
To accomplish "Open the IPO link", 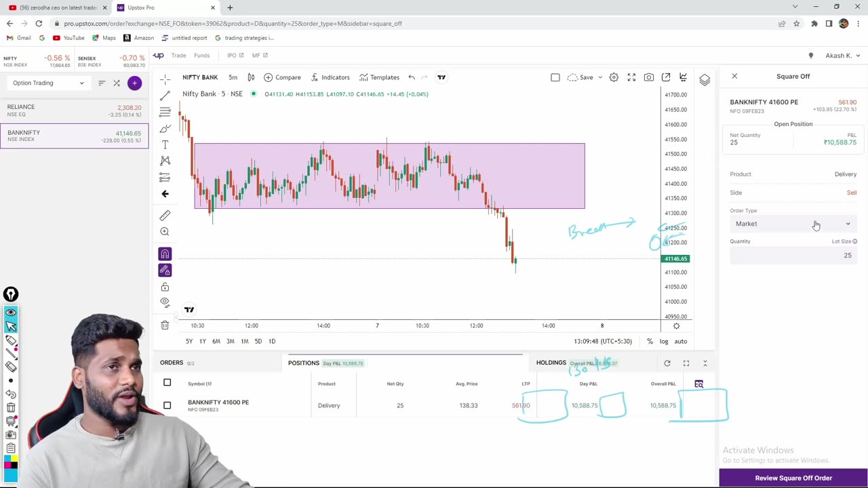I will 235,56.
